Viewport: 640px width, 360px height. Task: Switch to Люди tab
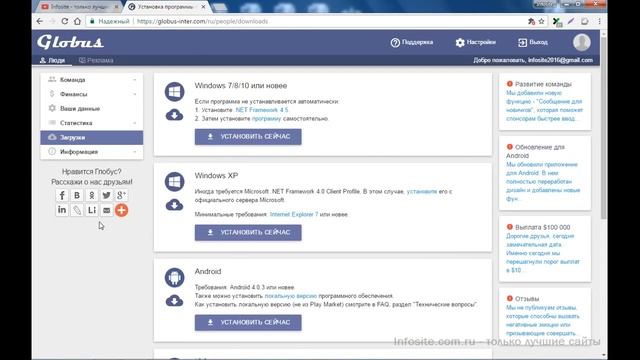[x=52, y=60]
